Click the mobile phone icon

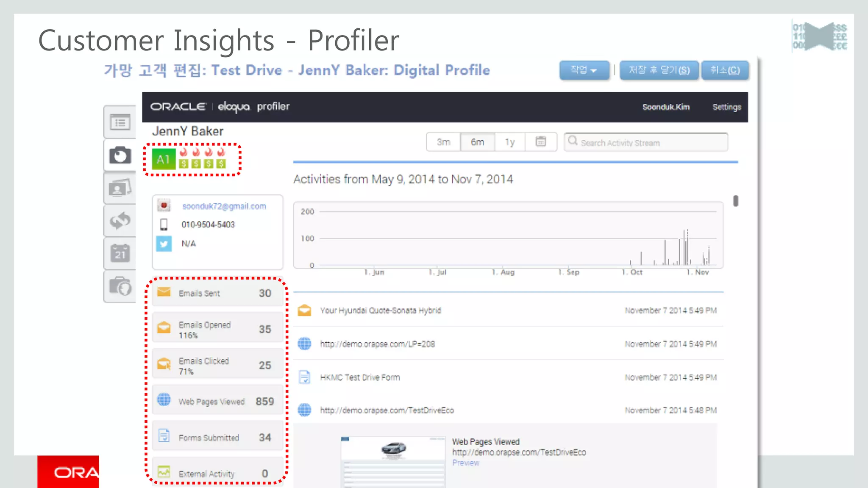(x=164, y=224)
